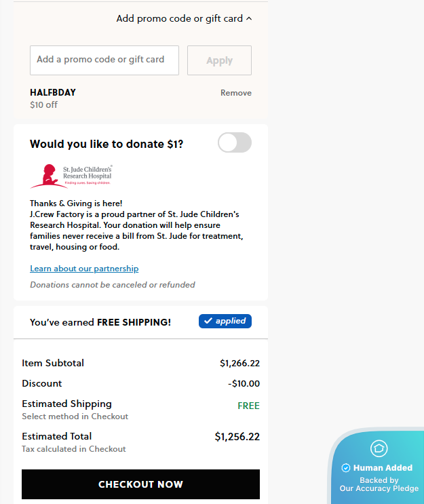
Task: Focus the promo code or gift card field
Action: pos(104,60)
